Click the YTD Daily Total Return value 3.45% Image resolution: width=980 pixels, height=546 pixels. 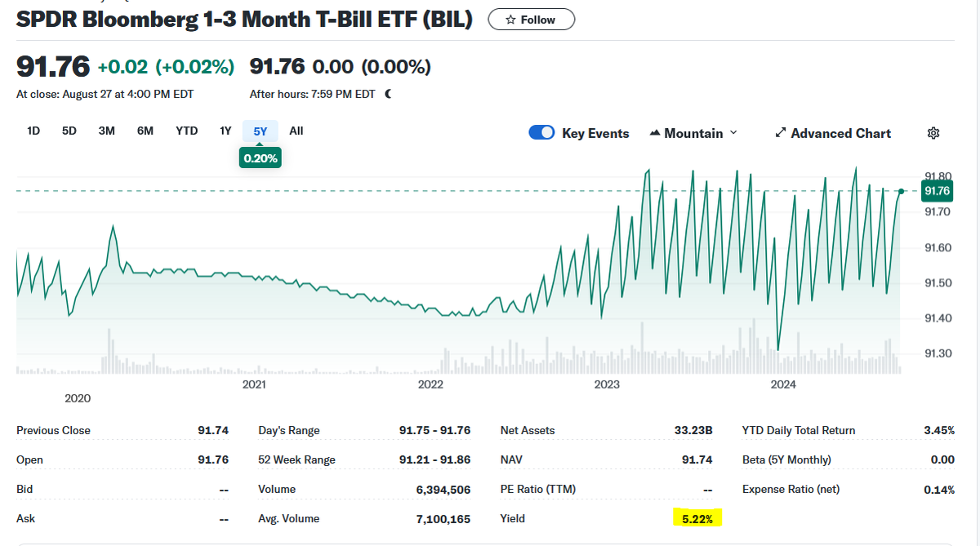(938, 430)
